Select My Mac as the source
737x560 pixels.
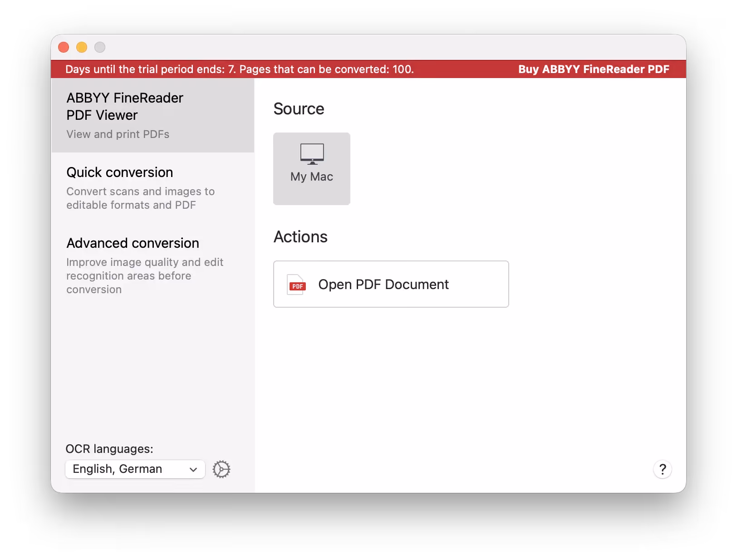312,168
